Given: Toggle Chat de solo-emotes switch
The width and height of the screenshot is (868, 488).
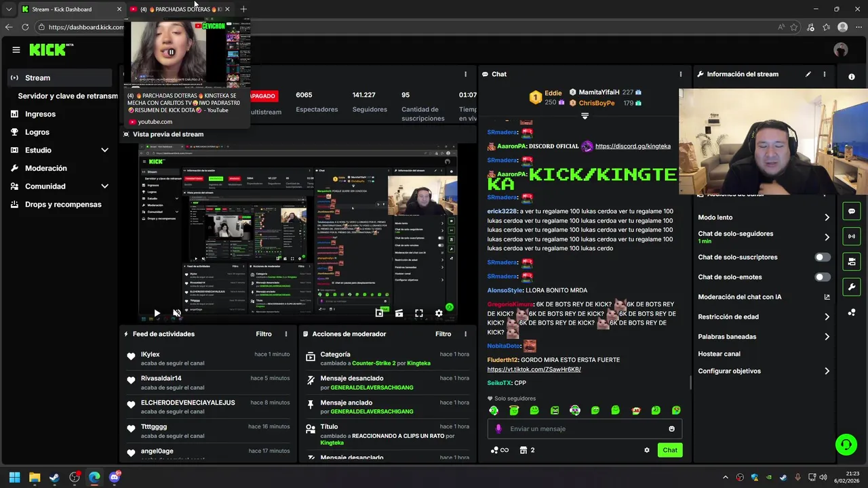Looking at the screenshot, I should [x=823, y=277].
